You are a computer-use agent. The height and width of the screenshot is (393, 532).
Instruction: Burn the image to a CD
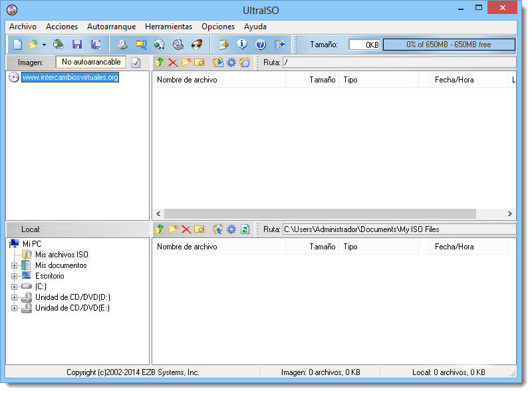[196, 44]
